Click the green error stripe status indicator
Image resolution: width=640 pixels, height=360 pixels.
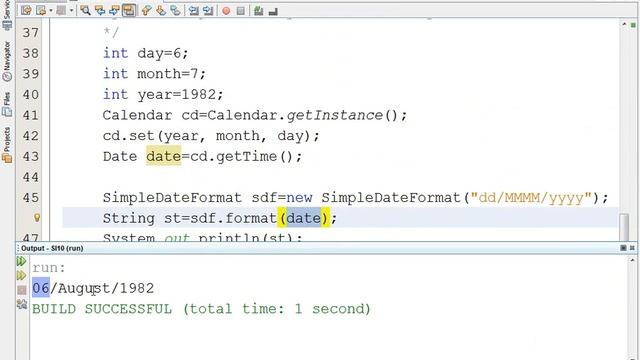point(633,25)
